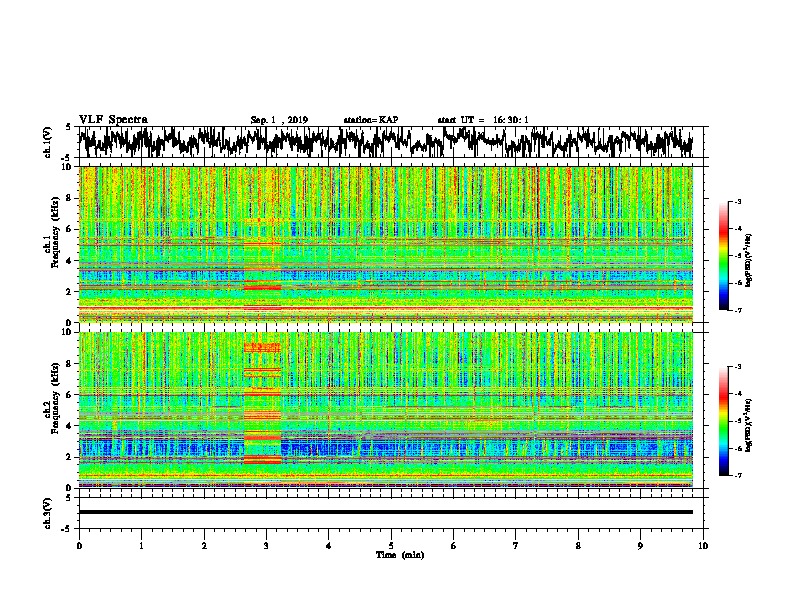
Task: Click the "station=KAP" header label
Action: pyautogui.click(x=371, y=120)
